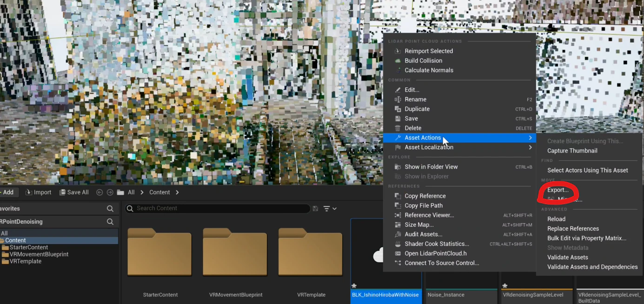Search favorites with the magnifier icon
This screenshot has height=304, width=644.
pos(110,209)
